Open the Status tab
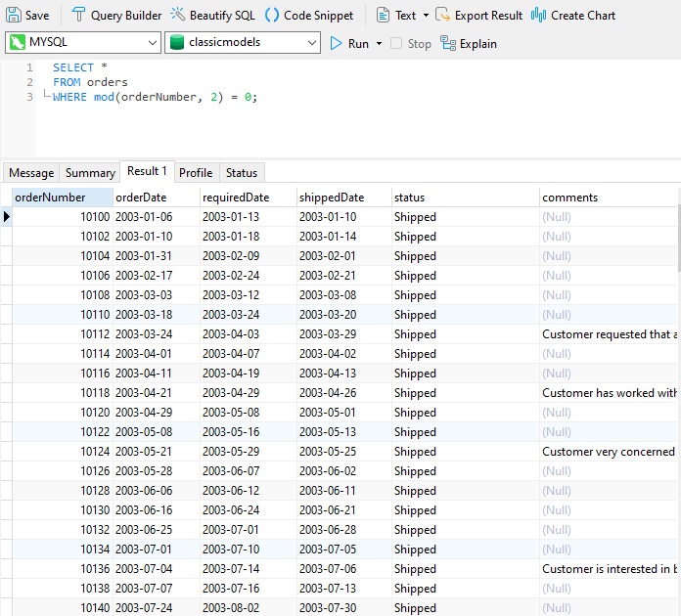681x616 pixels. (x=242, y=173)
